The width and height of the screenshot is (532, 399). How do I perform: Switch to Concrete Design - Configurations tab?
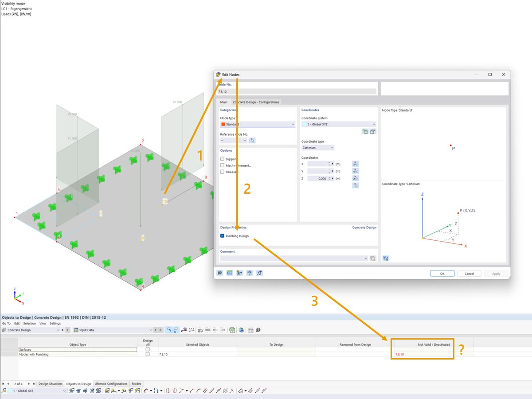pyautogui.click(x=256, y=102)
